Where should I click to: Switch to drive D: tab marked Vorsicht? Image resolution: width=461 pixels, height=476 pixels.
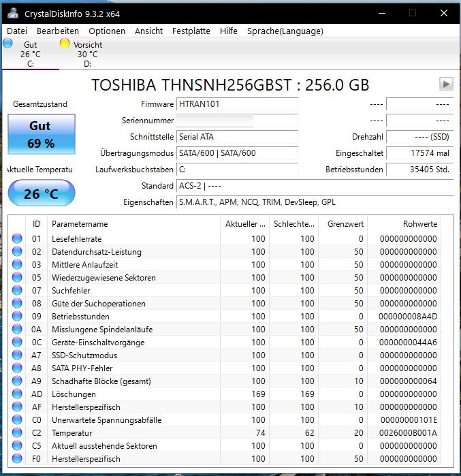click(87, 54)
